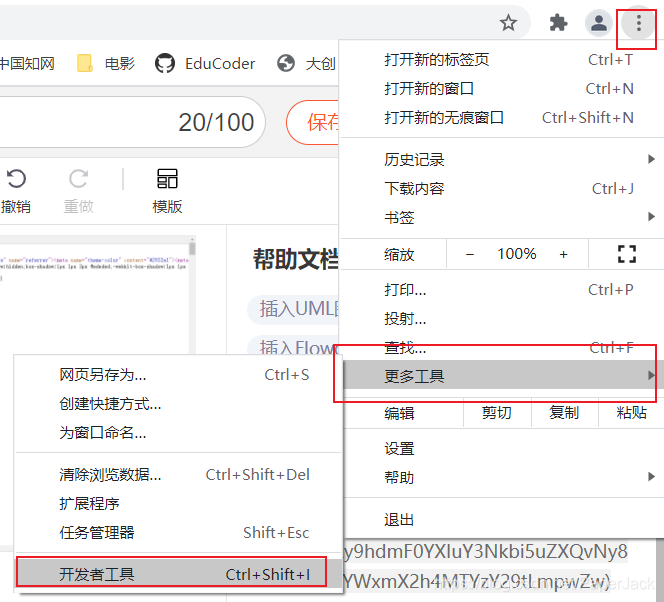Select 投射... menu item
This screenshot has width=664, height=602.
coord(502,318)
